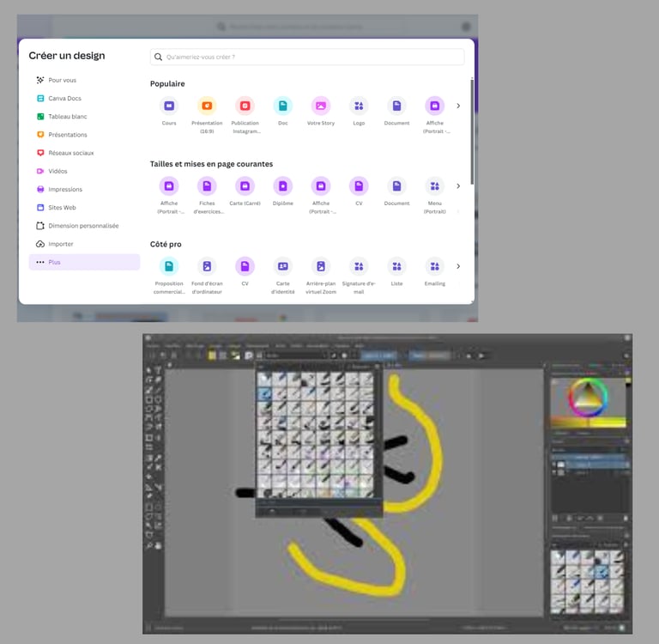Choose the Proposition commerciale icon
Screen dimensions: 659x644
pyautogui.click(x=169, y=266)
